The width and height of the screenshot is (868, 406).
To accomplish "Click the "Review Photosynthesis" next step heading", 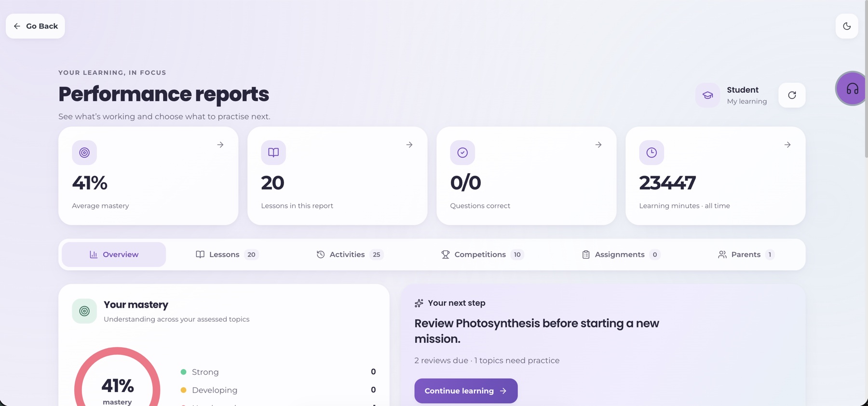I will point(537,331).
